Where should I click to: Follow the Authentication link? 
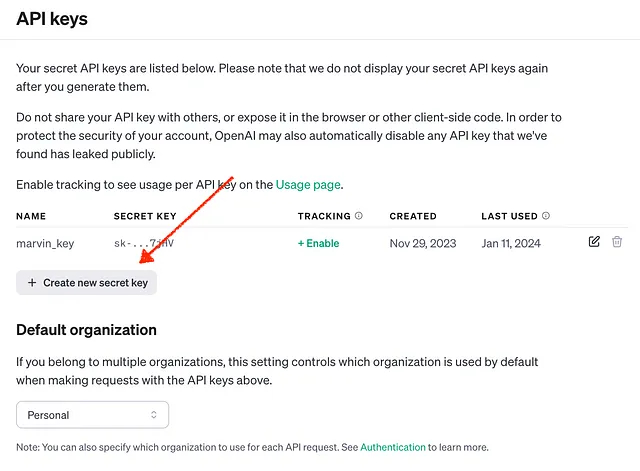(x=393, y=447)
